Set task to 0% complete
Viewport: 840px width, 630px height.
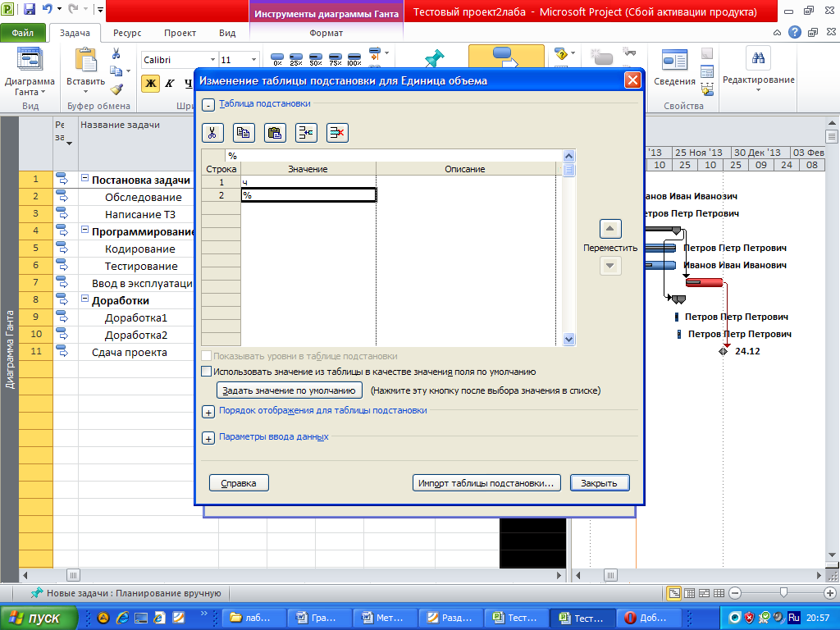click(x=277, y=59)
